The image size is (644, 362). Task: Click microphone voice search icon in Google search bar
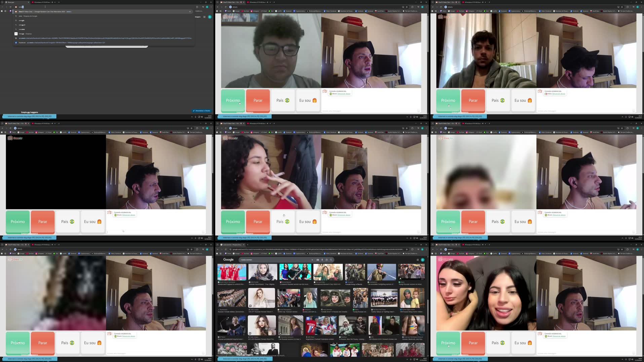coord(322,260)
